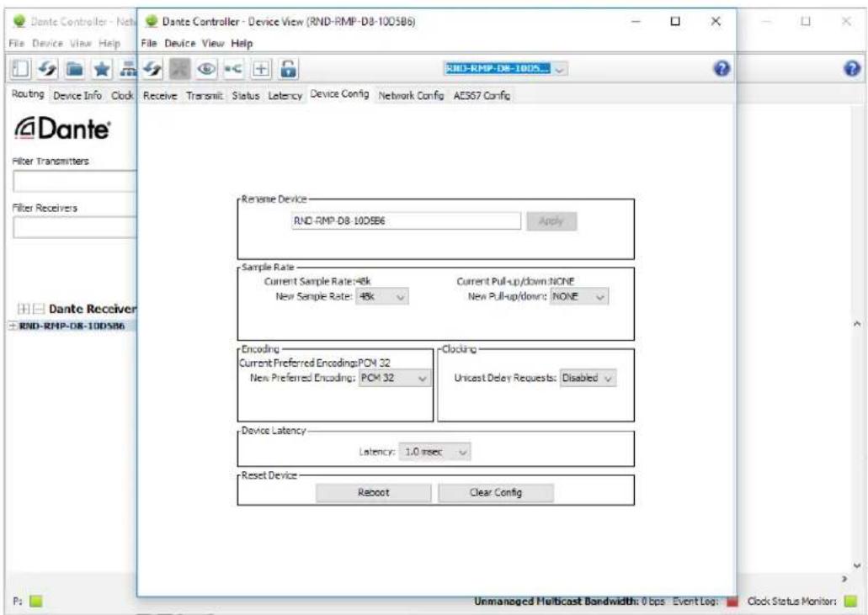868x615 pixels.
Task: Select RND-RMP-D8-10D5B6 receiver in Network View
Action: (x=72, y=326)
